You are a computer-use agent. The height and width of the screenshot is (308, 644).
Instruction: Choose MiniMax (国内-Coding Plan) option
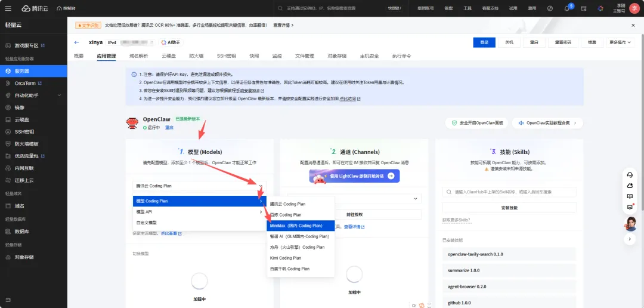tap(301, 226)
